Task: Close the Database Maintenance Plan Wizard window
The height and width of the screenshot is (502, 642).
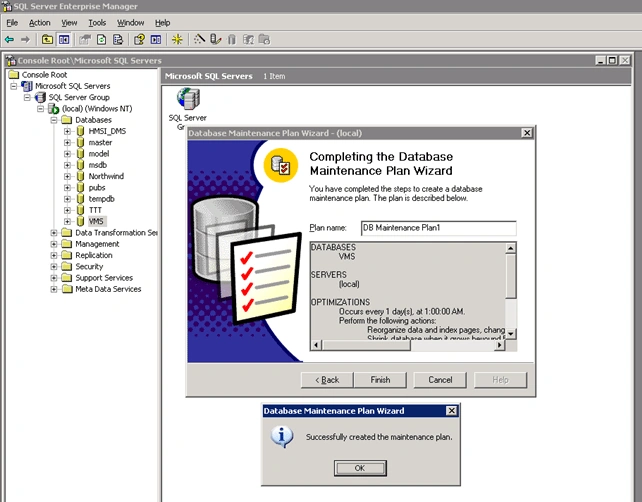Action: tap(527, 133)
